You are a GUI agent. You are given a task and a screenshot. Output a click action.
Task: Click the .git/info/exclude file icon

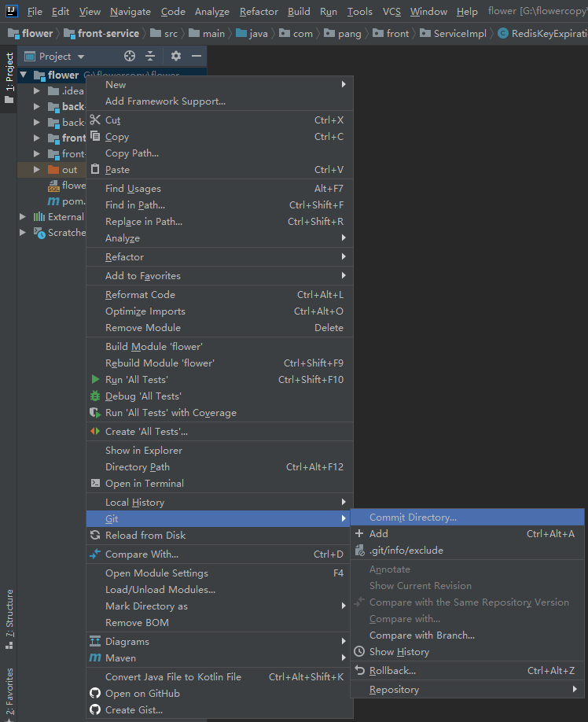360,551
